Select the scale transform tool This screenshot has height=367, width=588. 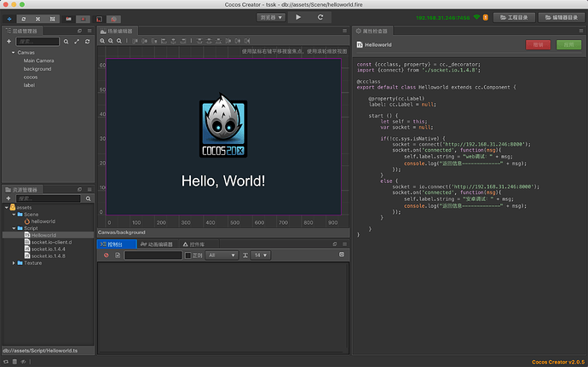tap(37, 17)
